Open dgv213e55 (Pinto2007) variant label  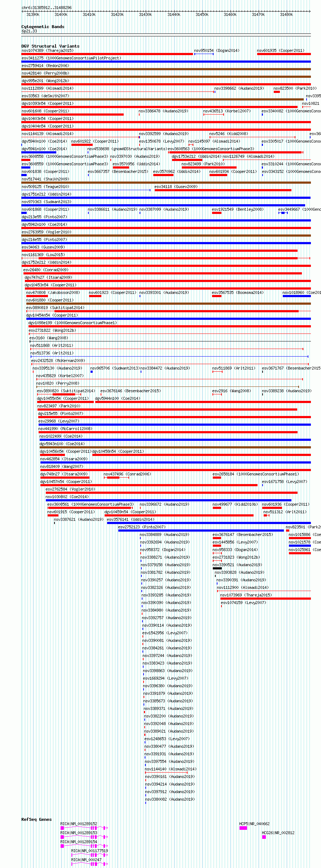point(44,217)
